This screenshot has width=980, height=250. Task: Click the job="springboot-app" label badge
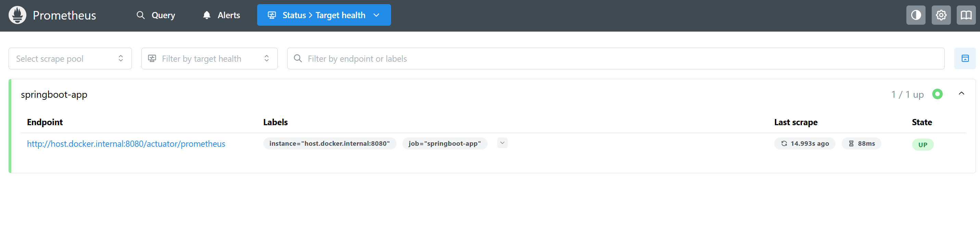(x=444, y=144)
